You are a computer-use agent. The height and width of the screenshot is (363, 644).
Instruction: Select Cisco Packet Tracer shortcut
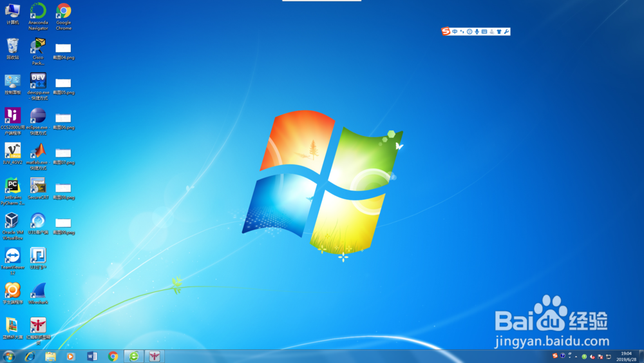(x=38, y=52)
